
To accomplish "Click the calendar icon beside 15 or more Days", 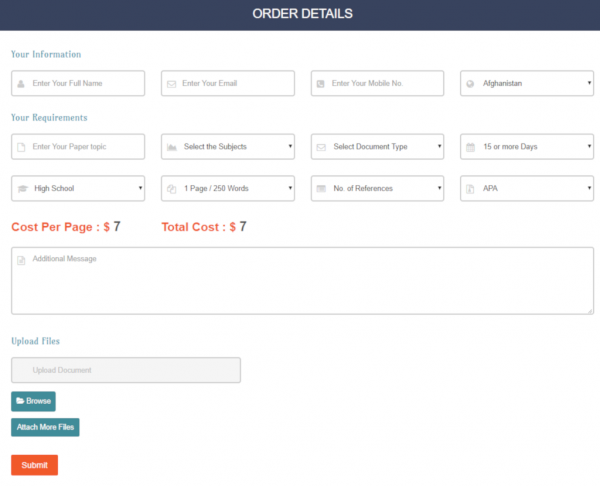I will 470,147.
